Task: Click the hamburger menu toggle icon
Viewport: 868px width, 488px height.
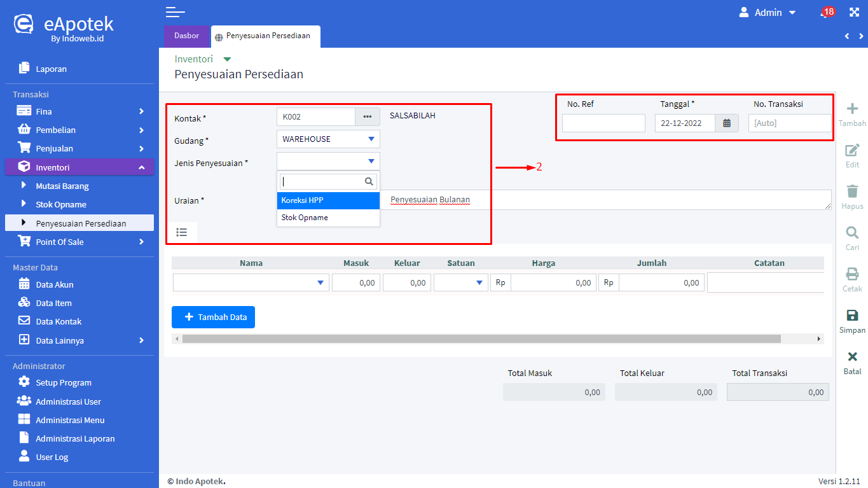Action: [175, 11]
